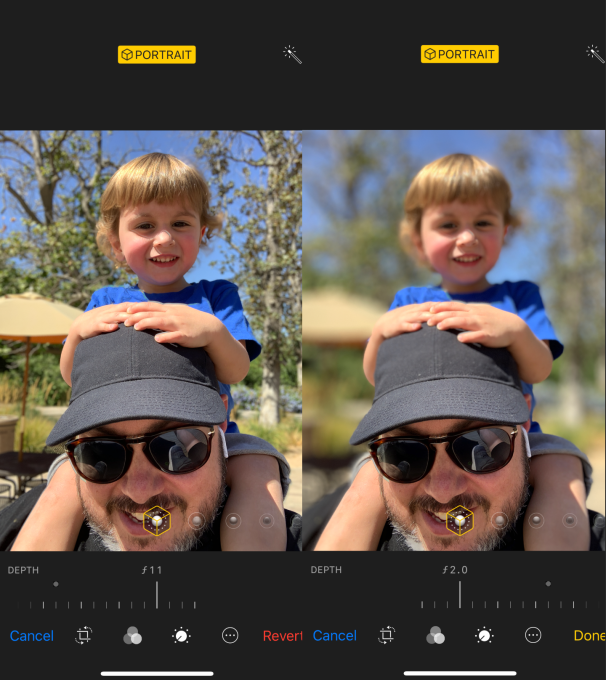Open light adjustment dial in left editor
This screenshot has height=680, width=606.
click(x=181, y=636)
